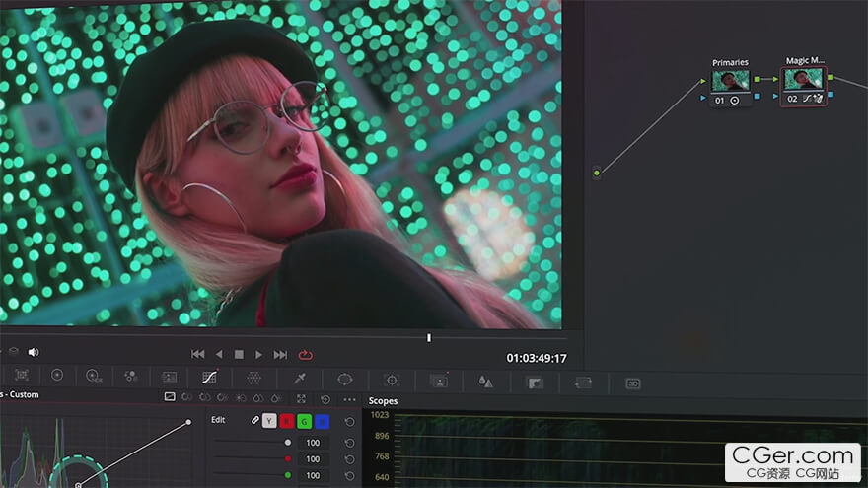This screenshot has width=868, height=488.
Task: Stop playback
Action: tap(239, 354)
